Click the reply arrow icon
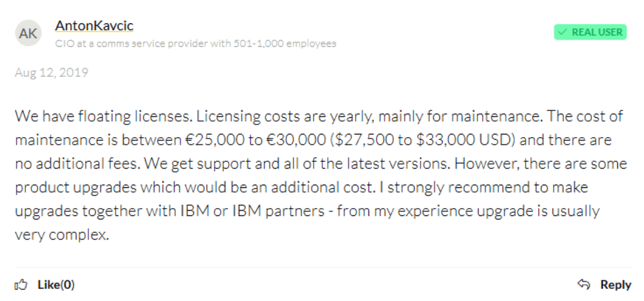This screenshot has height=301, width=644. pos(584,284)
